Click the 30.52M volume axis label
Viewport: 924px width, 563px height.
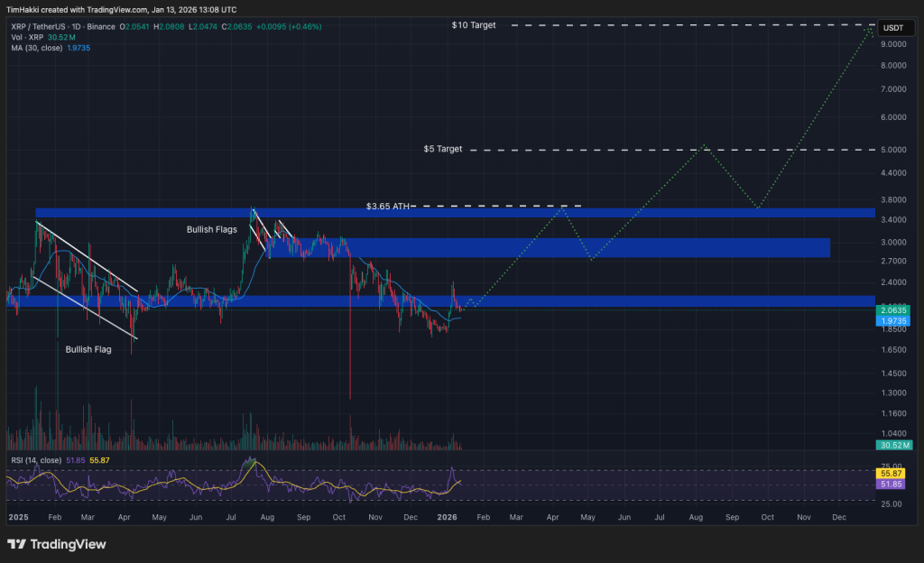coord(893,446)
